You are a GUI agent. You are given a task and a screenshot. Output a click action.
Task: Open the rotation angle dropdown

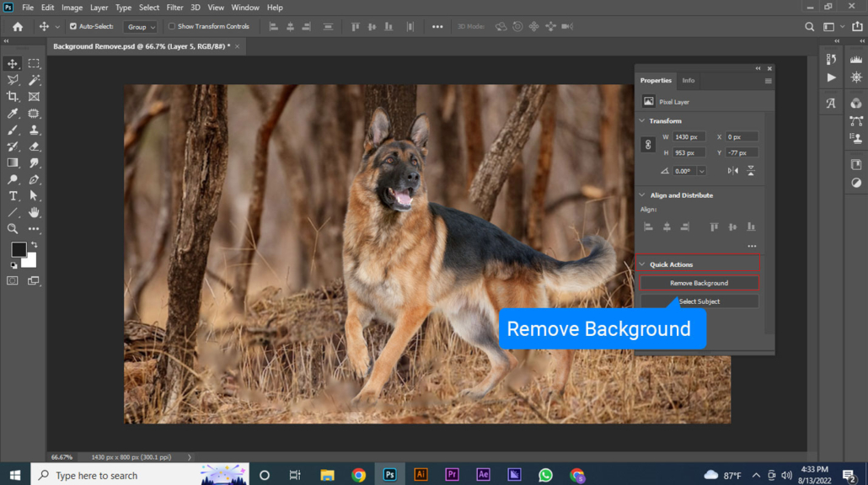click(701, 171)
